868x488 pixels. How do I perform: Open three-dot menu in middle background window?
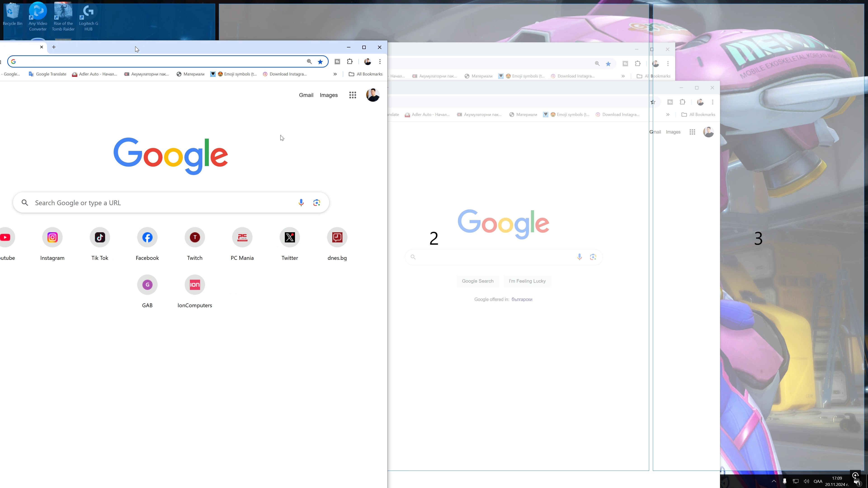712,102
